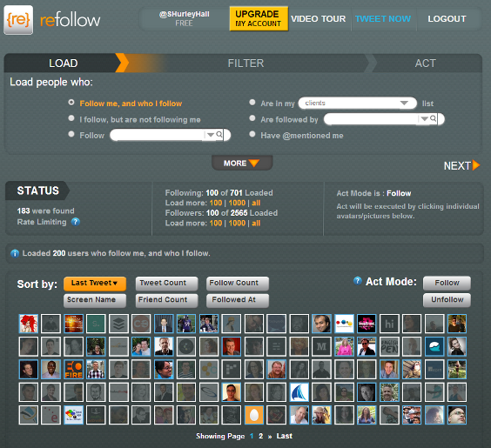Sort by Followed At

click(x=238, y=300)
